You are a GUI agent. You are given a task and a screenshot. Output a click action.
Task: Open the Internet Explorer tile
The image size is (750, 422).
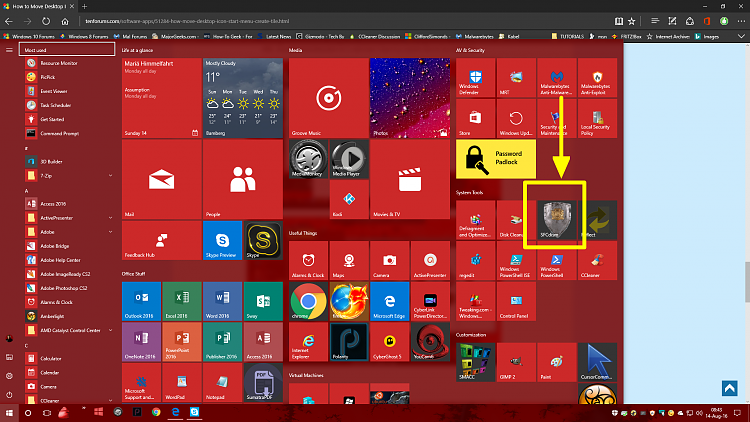[309, 342]
